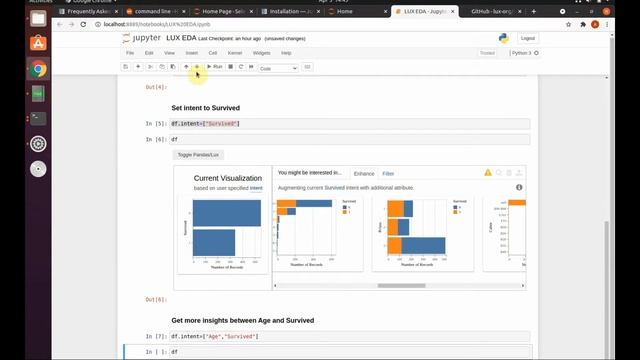Image resolution: width=640 pixels, height=360 pixels.
Task: Click the localhost address bar
Action: pyautogui.click(x=327, y=24)
